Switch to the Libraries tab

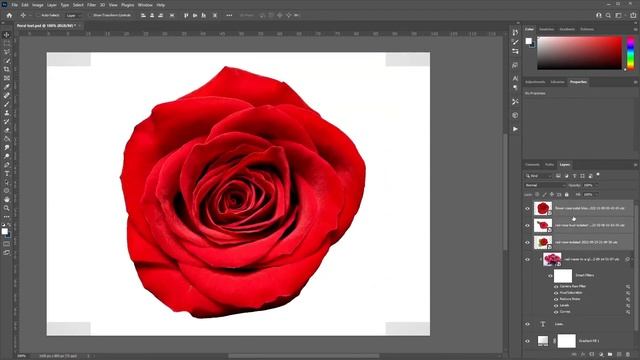pos(558,82)
